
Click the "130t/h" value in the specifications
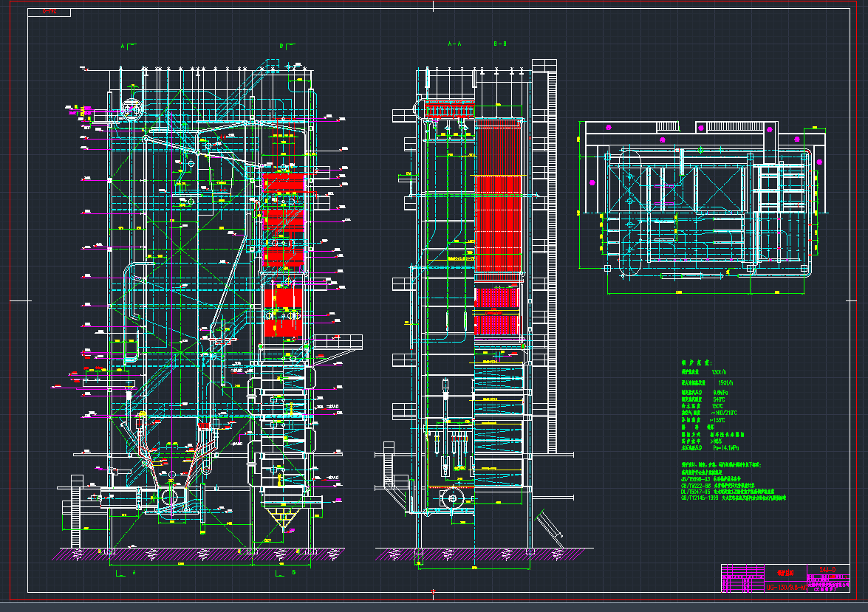pos(719,372)
